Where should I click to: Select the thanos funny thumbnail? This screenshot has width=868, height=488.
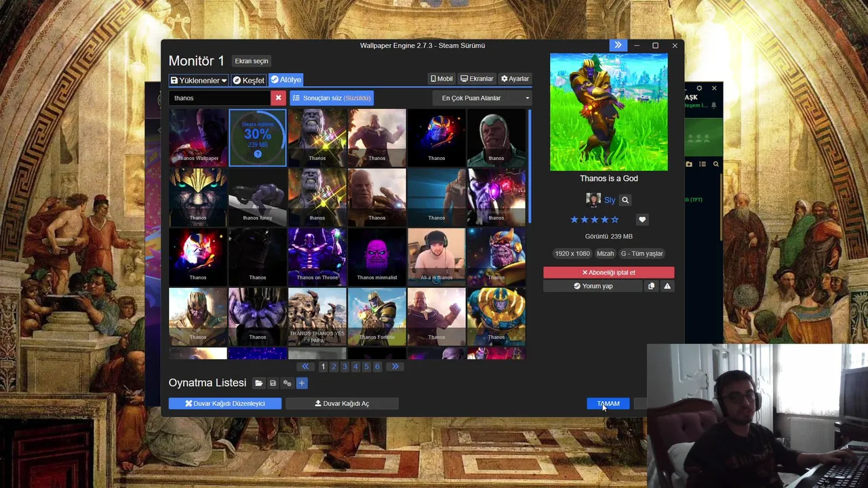click(x=258, y=197)
